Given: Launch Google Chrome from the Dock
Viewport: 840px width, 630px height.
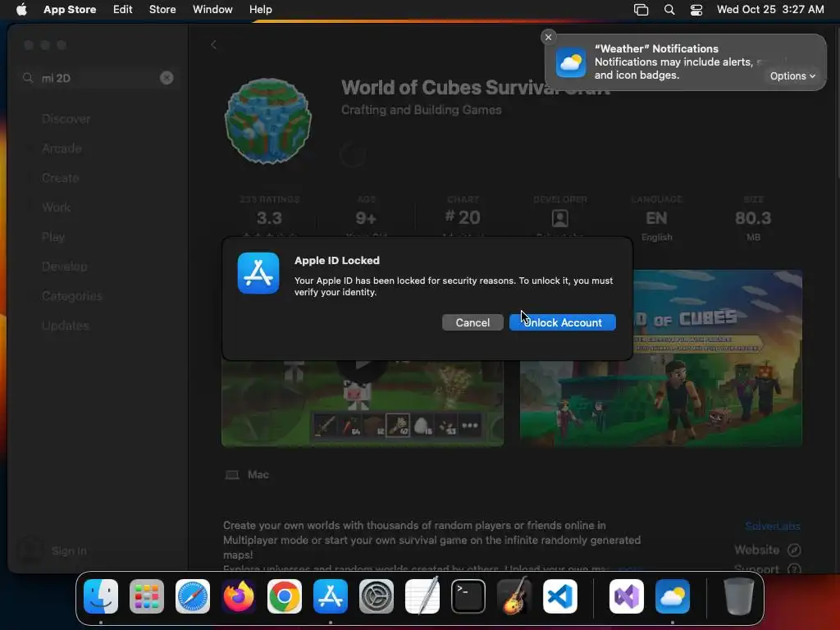Looking at the screenshot, I should (285, 596).
